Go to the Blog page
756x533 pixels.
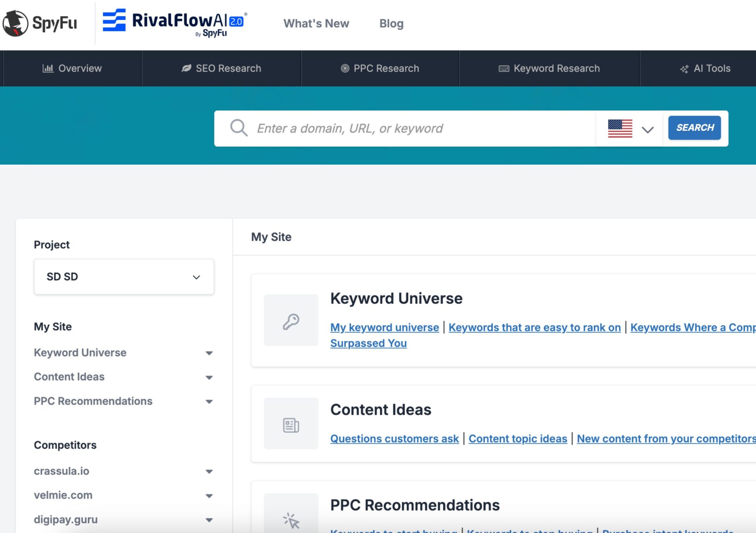point(391,24)
